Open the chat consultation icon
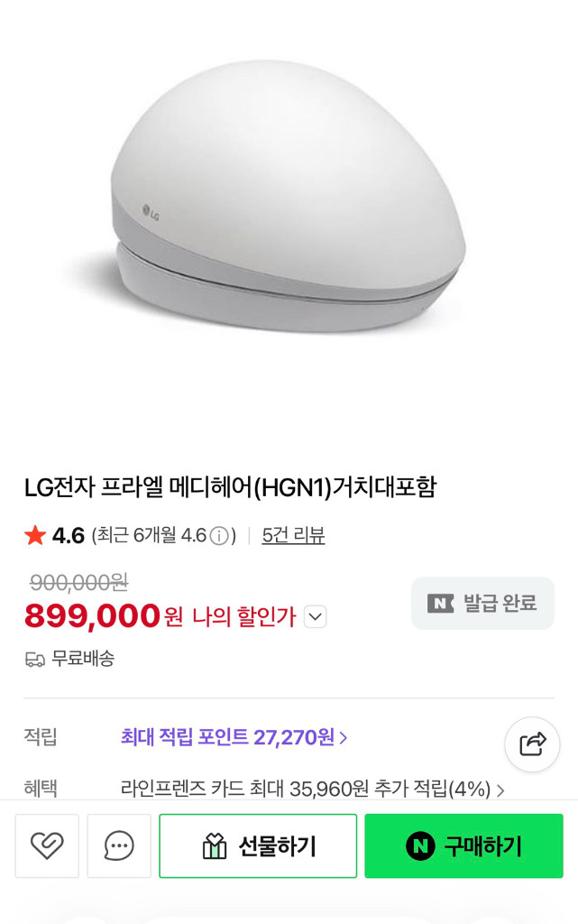The image size is (578, 924). [x=118, y=845]
